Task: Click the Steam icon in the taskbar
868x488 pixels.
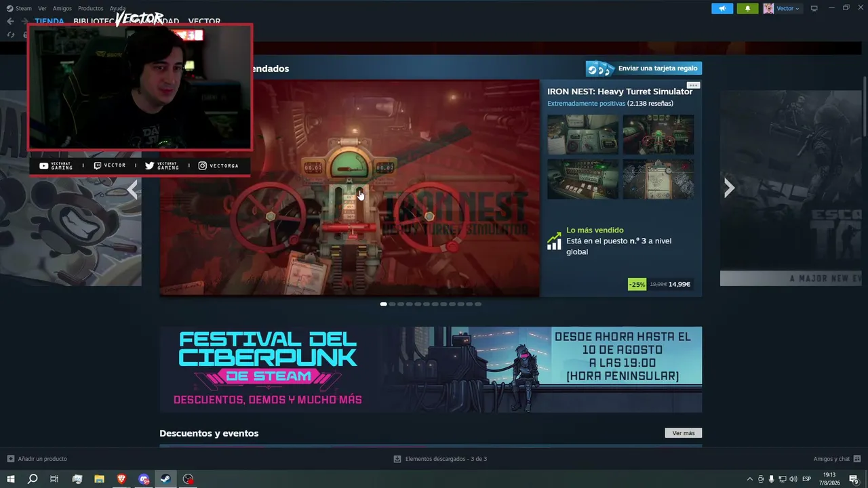Action: point(165,479)
